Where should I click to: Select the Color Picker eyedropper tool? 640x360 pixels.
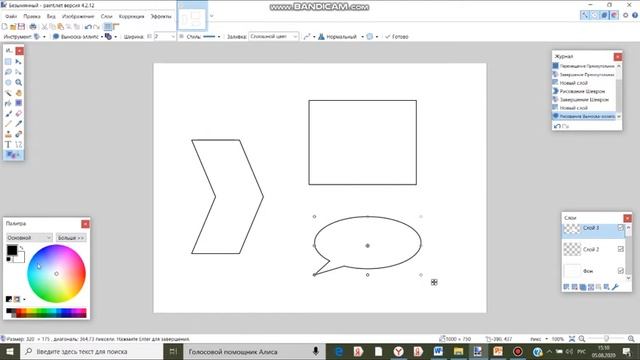pos(18,124)
